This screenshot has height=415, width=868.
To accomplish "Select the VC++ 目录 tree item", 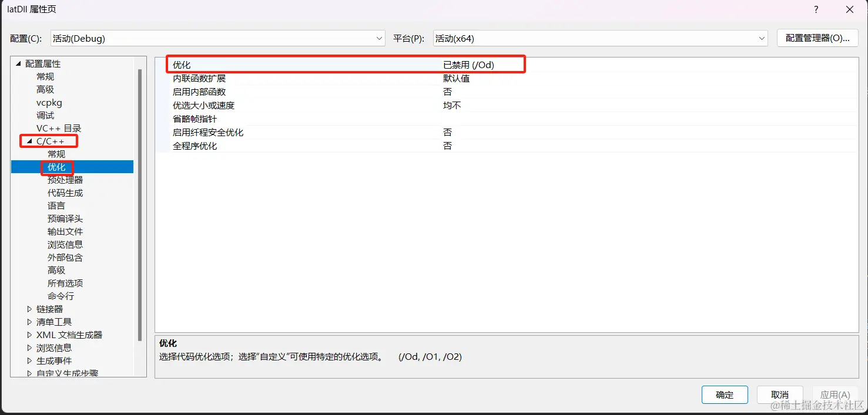I will coord(59,129).
